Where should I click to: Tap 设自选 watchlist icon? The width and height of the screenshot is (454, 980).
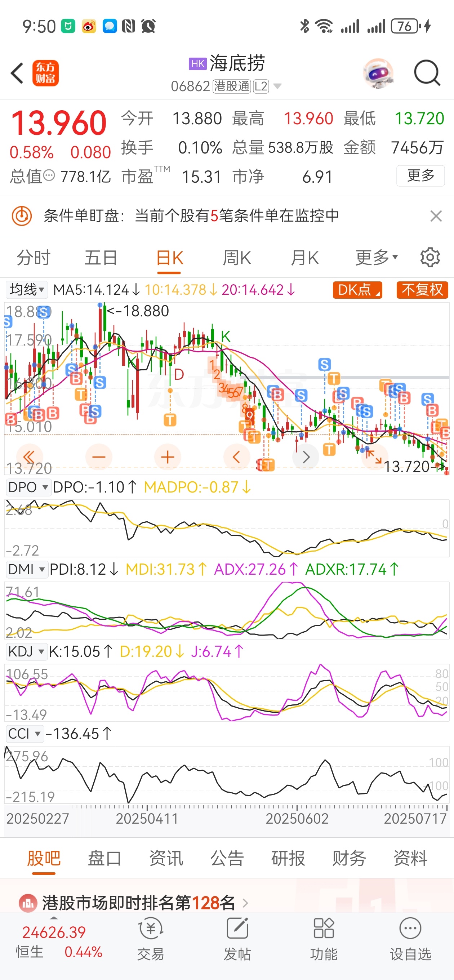tap(410, 939)
